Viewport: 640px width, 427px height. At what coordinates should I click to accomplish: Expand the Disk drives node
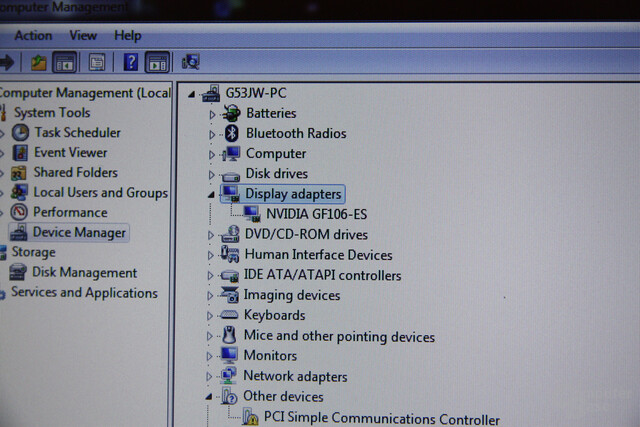[211, 175]
